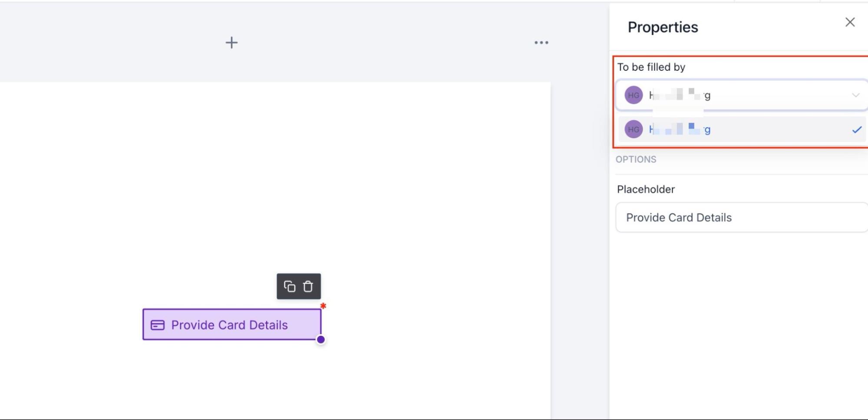Click the 'To be filled by' label
The width and height of the screenshot is (868, 420).
(651, 67)
